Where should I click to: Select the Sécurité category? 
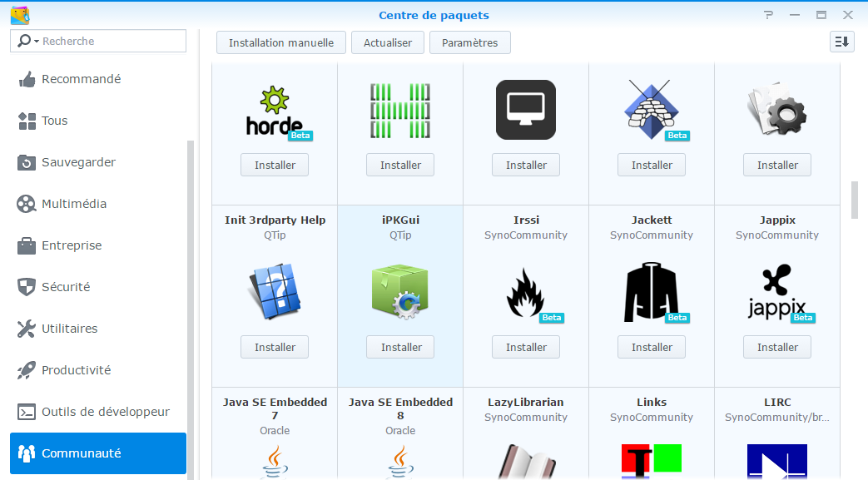tap(98, 287)
